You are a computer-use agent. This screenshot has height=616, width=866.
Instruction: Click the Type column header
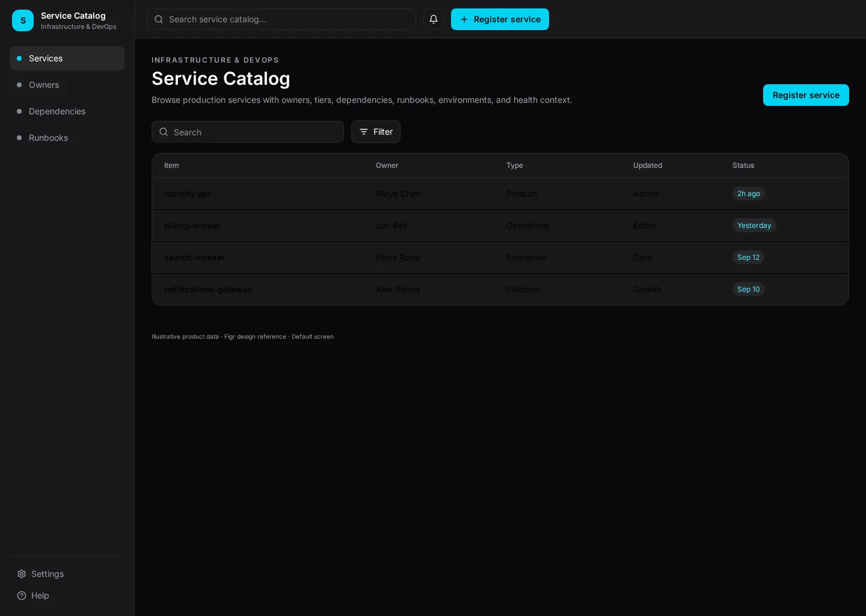515,165
